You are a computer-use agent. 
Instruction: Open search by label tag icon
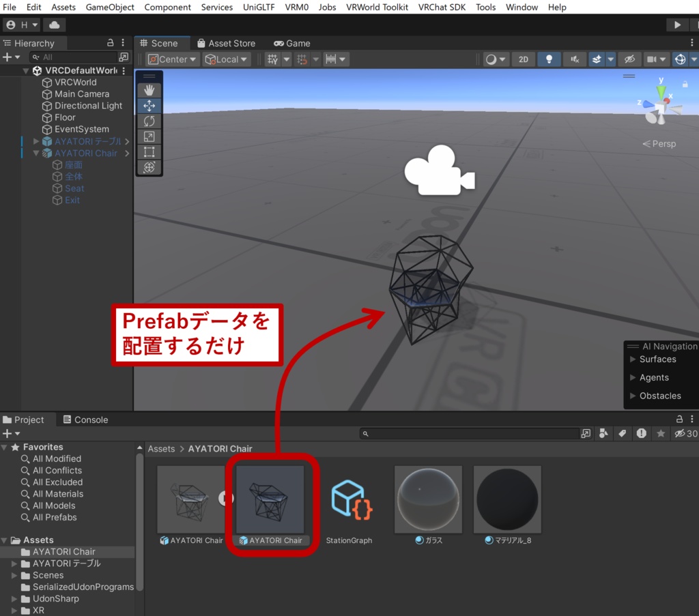click(x=623, y=433)
